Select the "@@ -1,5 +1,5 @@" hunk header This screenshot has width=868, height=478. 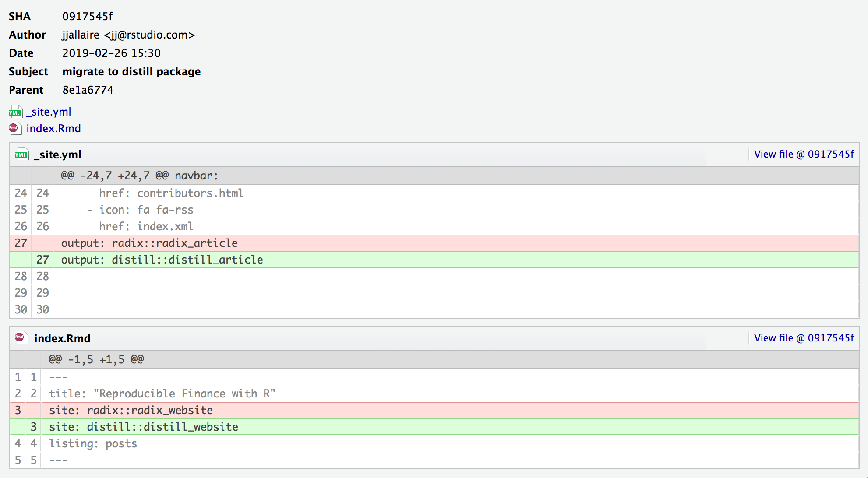(x=96, y=359)
